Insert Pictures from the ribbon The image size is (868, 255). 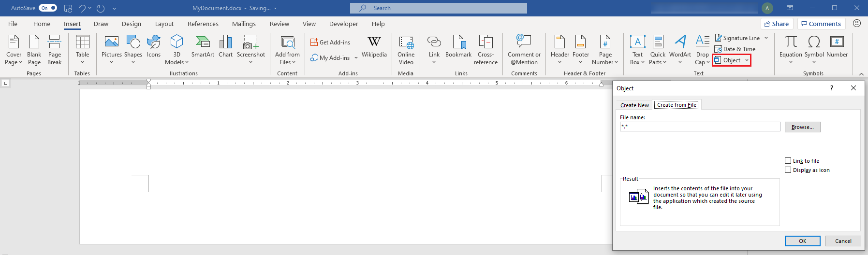tap(112, 50)
